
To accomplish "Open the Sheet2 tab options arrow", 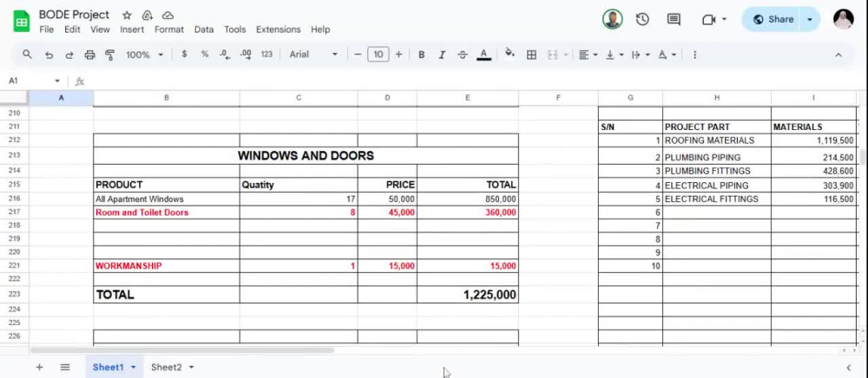I will click(192, 368).
